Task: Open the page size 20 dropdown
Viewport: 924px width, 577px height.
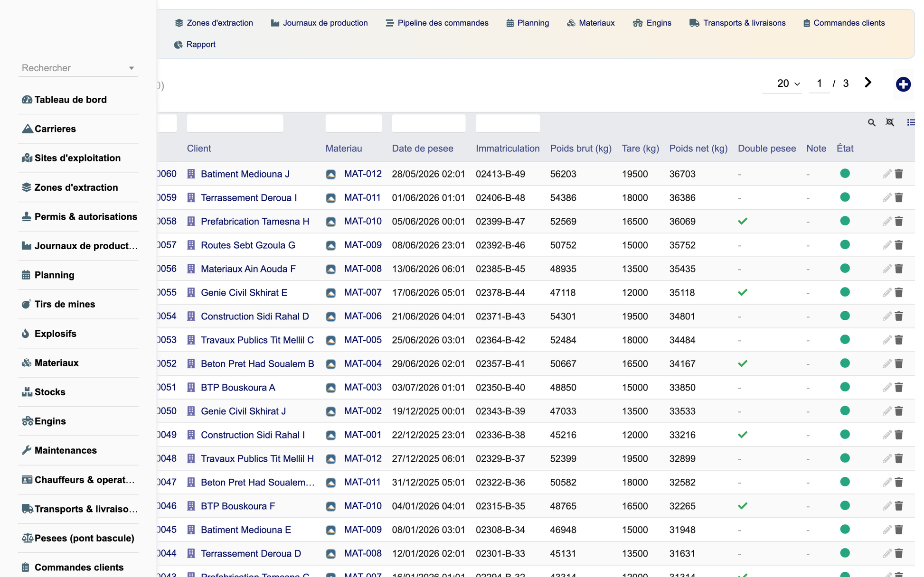Action: pyautogui.click(x=788, y=84)
